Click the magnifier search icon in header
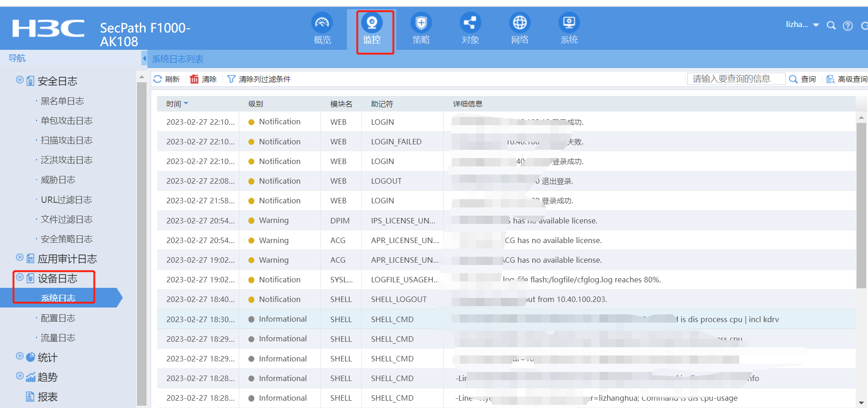The image size is (868, 408). (831, 26)
